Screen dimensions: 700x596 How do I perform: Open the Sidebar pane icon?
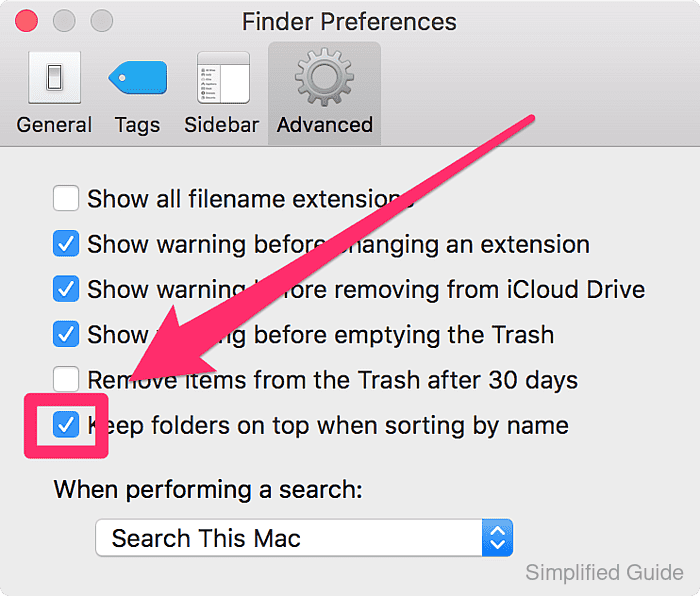tap(223, 78)
